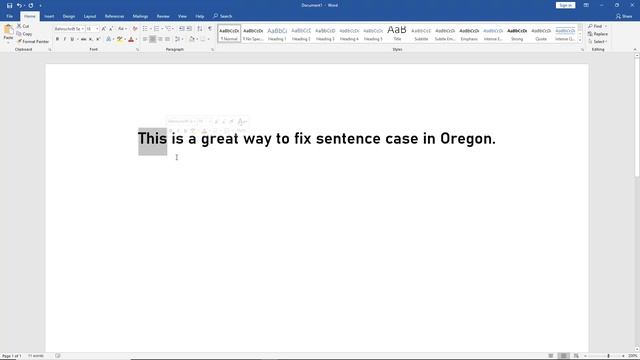This screenshot has width=640, height=360.
Task: Copy the selected text
Action: (x=24, y=34)
